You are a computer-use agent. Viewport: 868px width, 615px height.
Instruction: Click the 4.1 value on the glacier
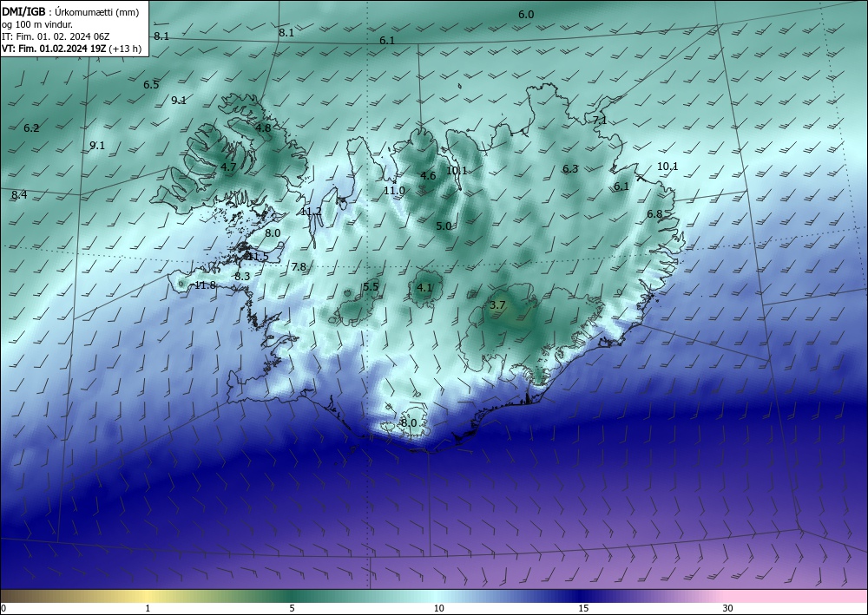click(x=424, y=288)
